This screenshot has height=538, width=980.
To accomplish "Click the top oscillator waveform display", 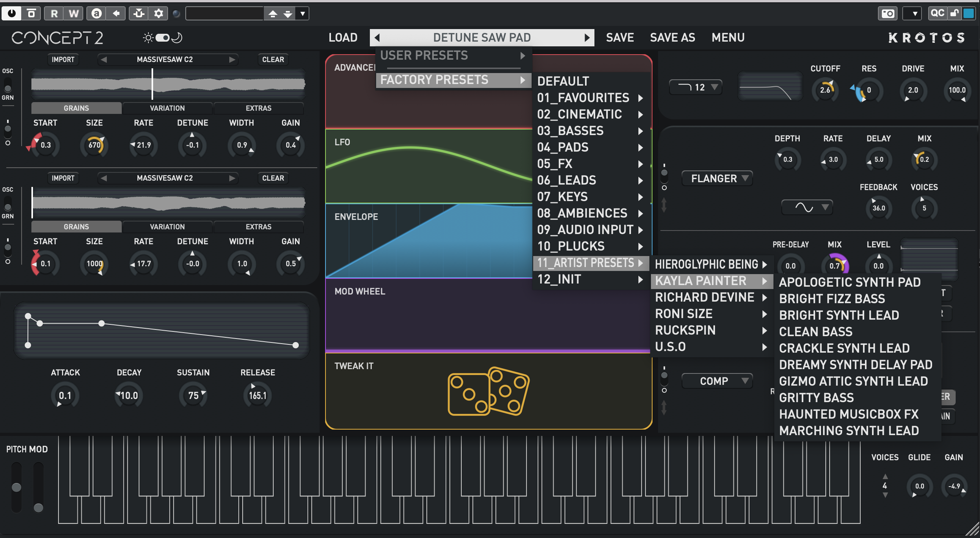I will coord(168,84).
